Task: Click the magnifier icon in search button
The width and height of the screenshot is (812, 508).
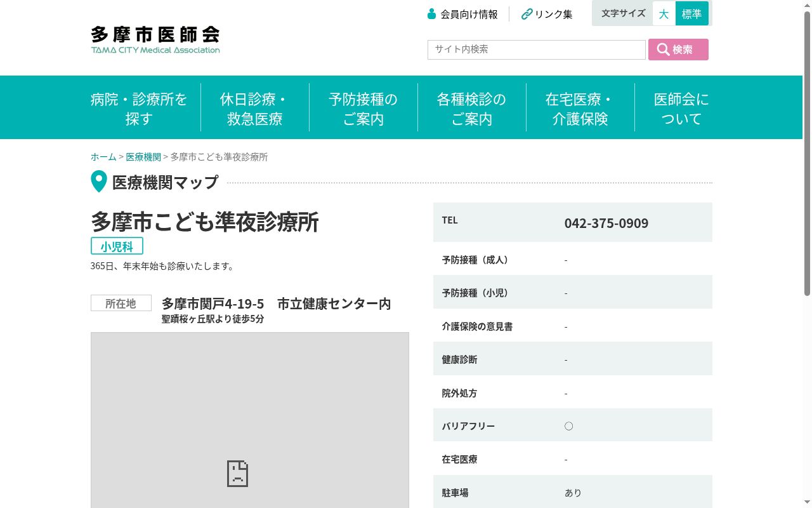Action: [664, 50]
